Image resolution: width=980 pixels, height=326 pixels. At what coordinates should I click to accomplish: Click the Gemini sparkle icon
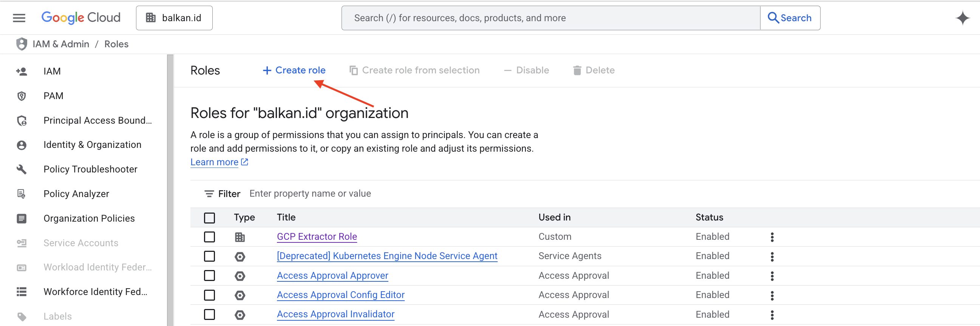pyautogui.click(x=962, y=18)
